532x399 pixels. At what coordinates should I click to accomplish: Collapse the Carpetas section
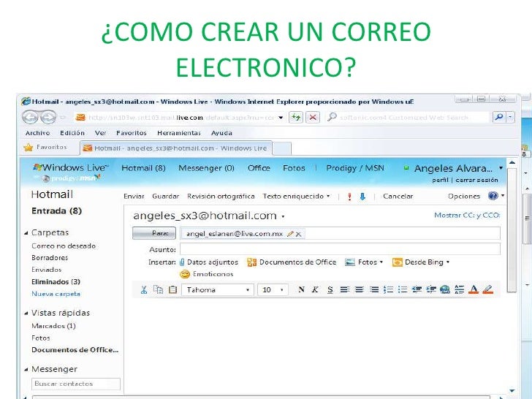26,232
